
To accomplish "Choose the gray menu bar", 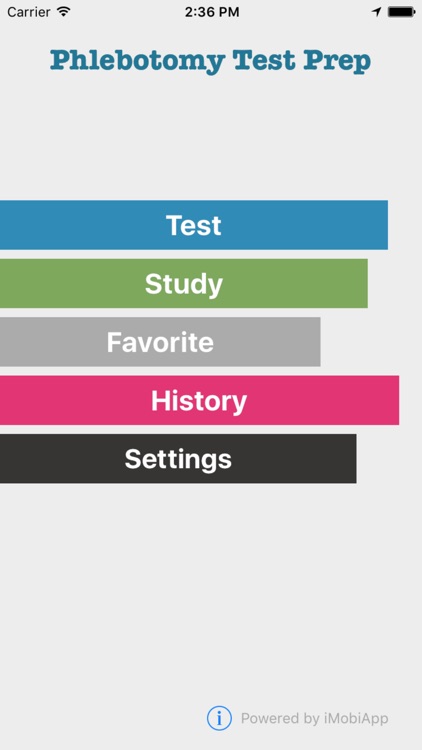I will pos(160,342).
